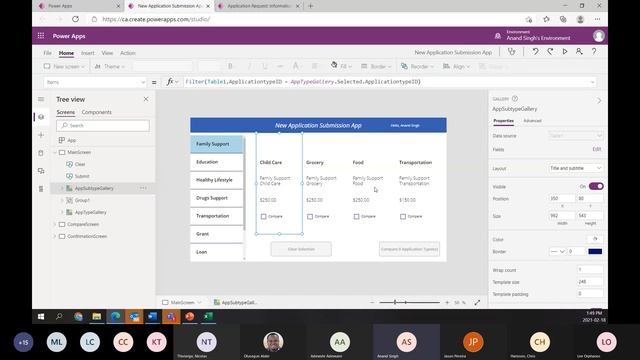
Task: Zoom in with the plus icon
Action: (447, 302)
